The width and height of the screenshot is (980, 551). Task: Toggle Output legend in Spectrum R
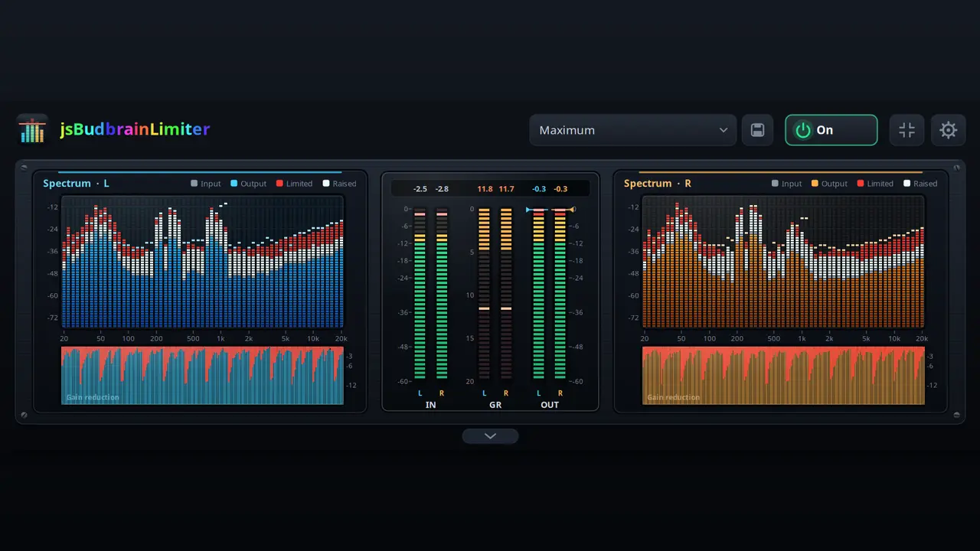click(x=829, y=184)
